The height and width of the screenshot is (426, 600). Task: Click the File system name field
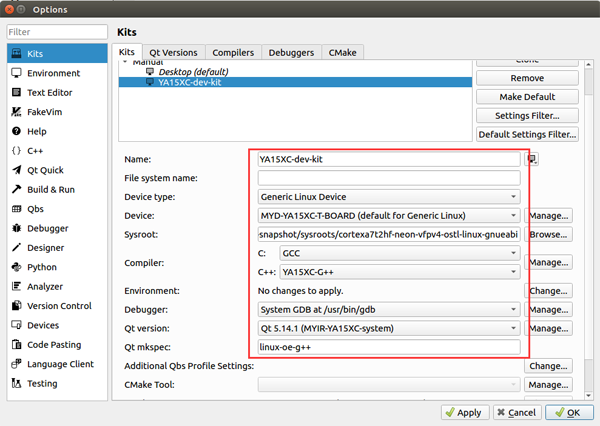pos(389,178)
